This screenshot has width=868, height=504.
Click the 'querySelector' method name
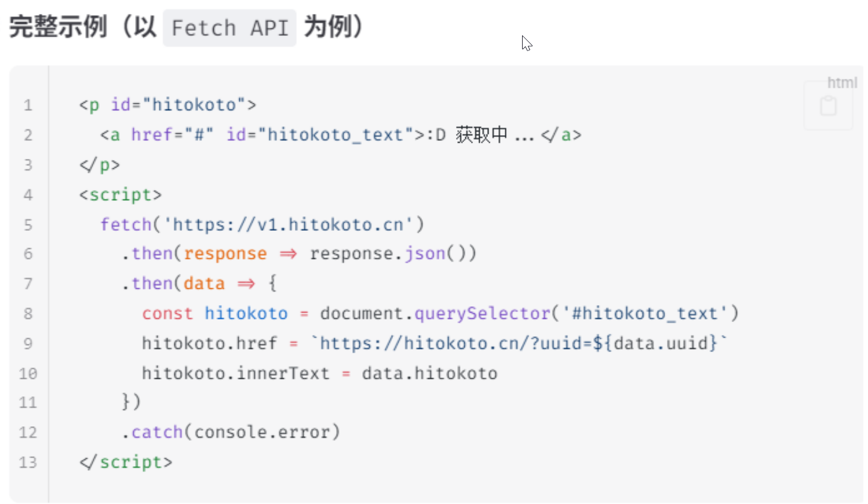(482, 313)
